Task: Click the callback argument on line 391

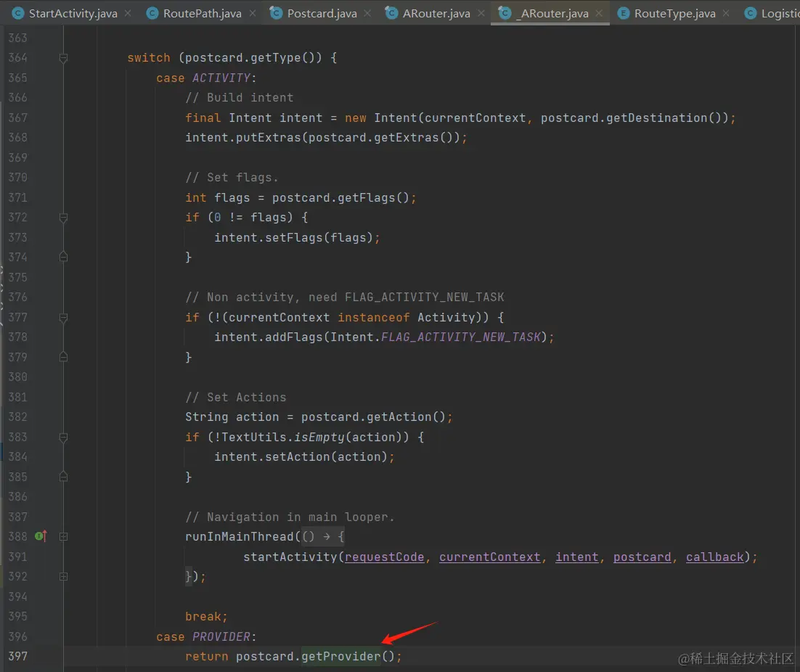Action: [714, 557]
